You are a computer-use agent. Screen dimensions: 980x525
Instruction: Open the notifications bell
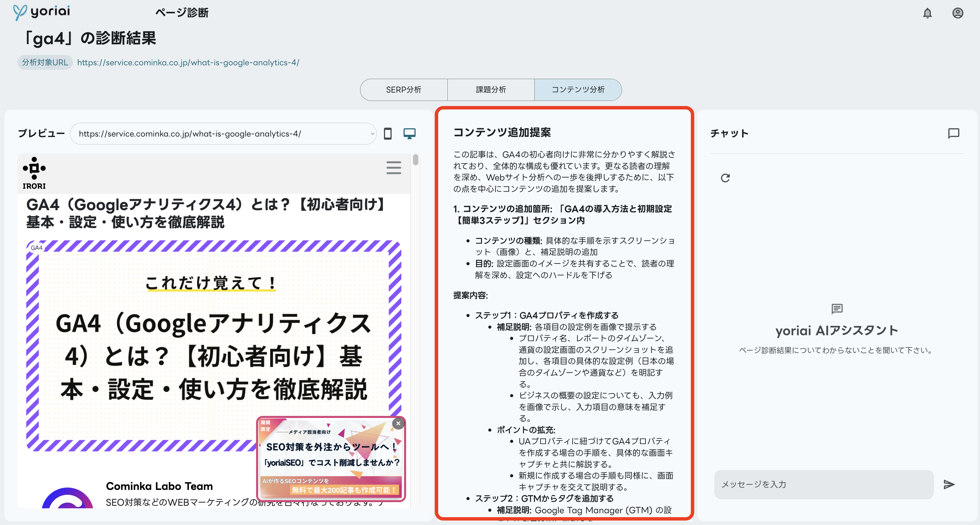927,13
